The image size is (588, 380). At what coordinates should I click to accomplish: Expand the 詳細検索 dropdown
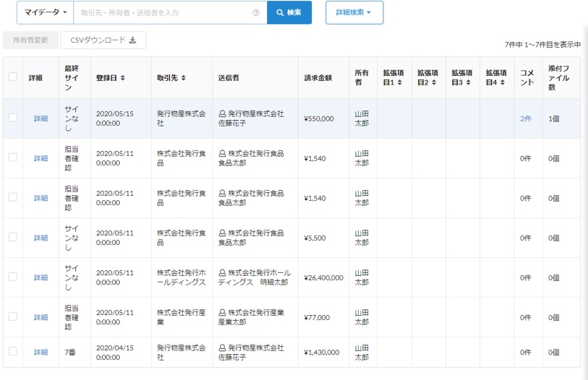pyautogui.click(x=354, y=13)
